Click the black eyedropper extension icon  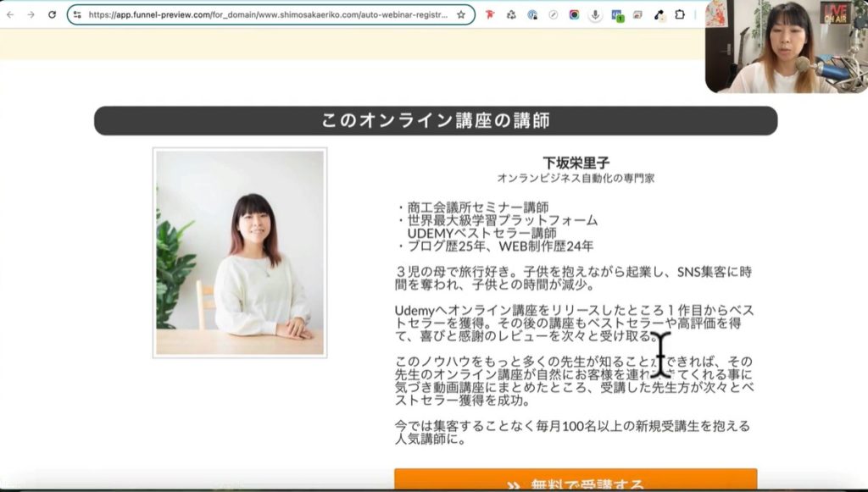coord(659,14)
